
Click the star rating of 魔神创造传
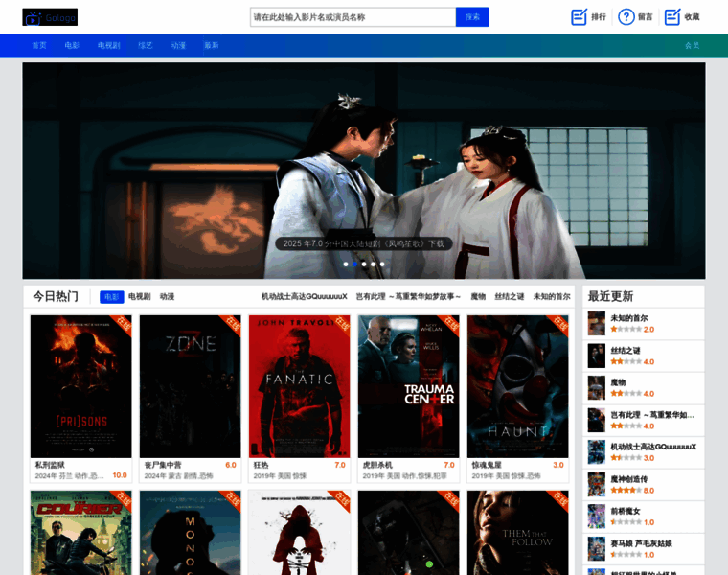(x=626, y=491)
